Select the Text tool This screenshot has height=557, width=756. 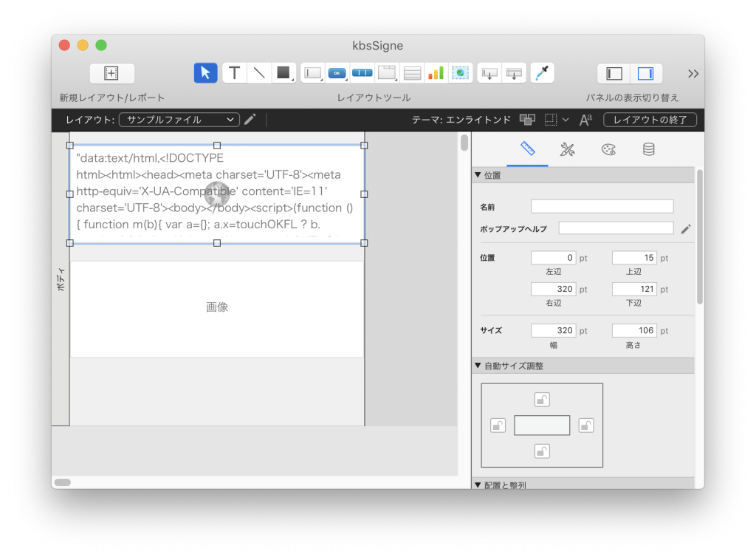tap(234, 73)
